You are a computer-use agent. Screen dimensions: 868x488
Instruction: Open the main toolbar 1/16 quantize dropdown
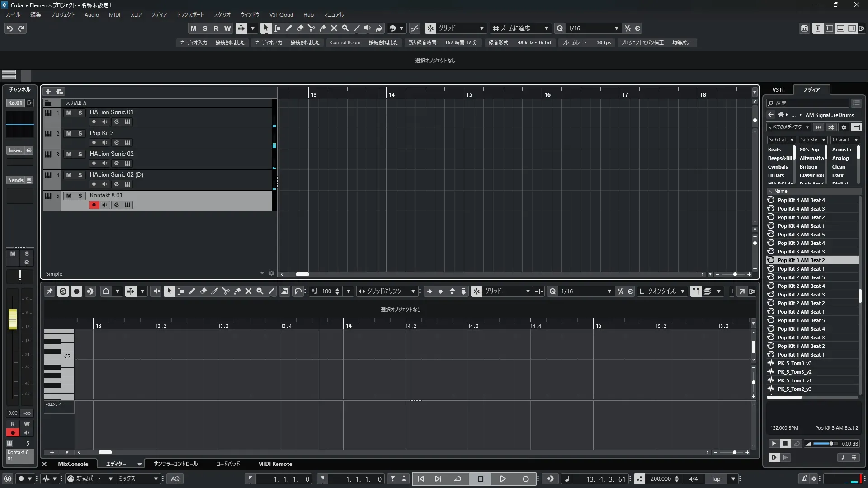coord(616,28)
